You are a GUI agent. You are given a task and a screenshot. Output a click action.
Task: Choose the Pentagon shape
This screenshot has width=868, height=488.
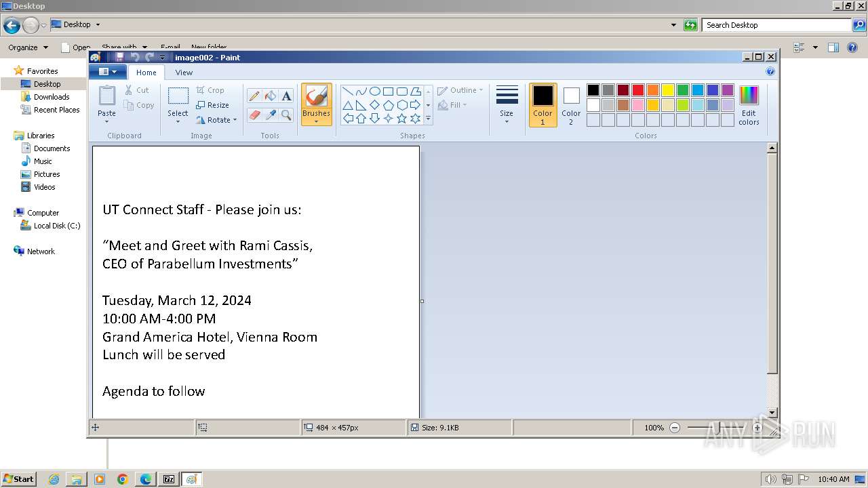tap(388, 105)
